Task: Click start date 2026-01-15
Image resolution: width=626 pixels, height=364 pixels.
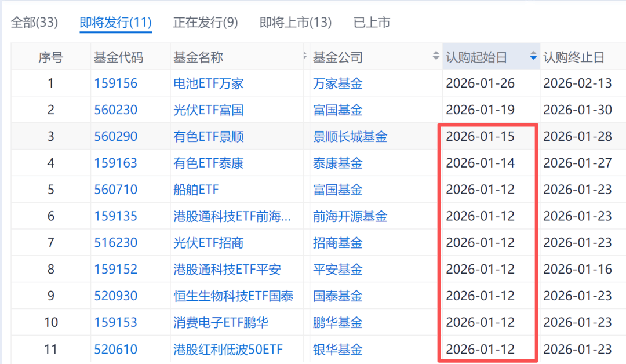Action: pyautogui.click(x=481, y=137)
